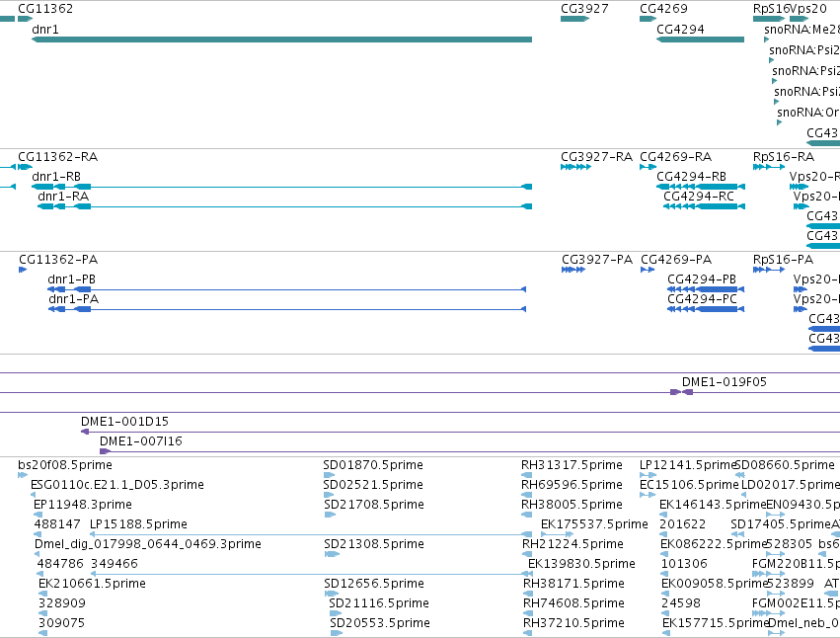Select the DME1-019F05 clone label
Viewport: 840px width, 638px height.
(x=725, y=382)
